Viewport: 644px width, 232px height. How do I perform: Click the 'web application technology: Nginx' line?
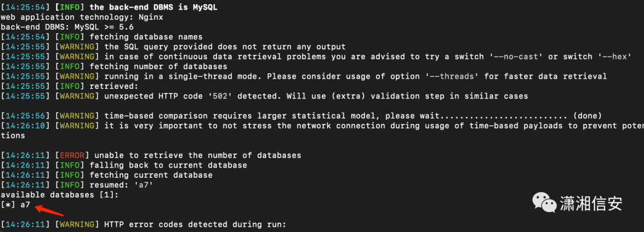pos(82,17)
